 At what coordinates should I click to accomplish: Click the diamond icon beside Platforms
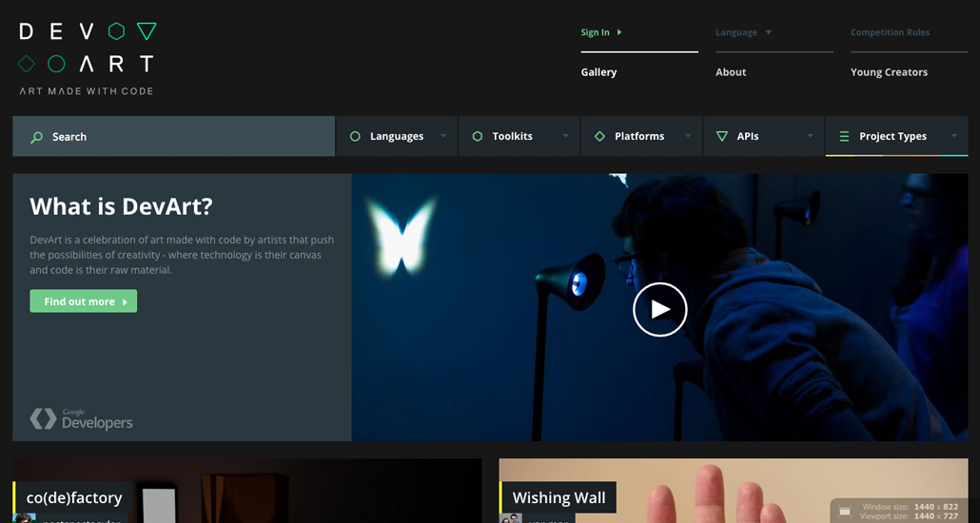tap(599, 136)
